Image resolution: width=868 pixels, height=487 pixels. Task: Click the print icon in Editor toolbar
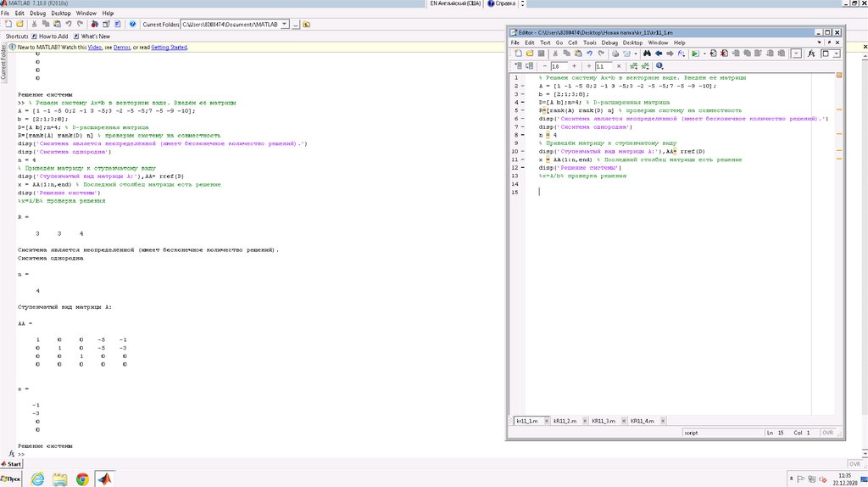point(614,53)
